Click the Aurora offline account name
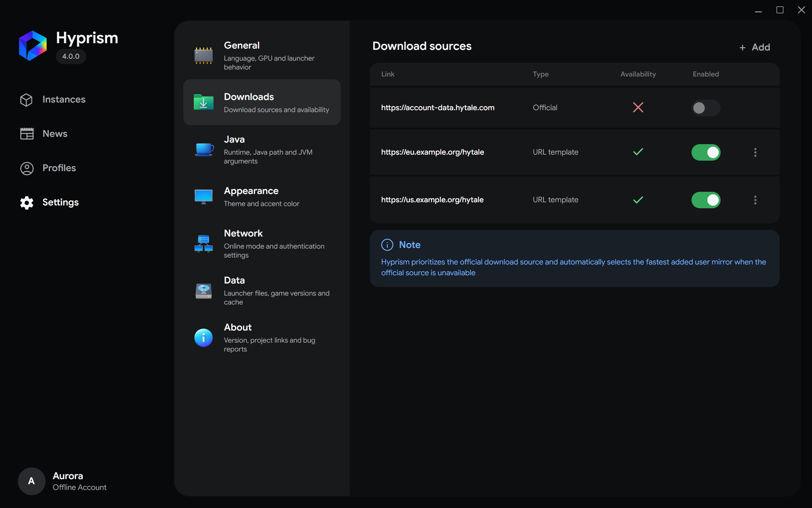 68,476
